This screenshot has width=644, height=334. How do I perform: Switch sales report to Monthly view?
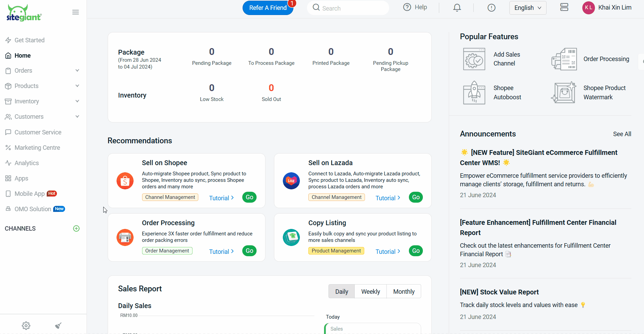[404, 292]
